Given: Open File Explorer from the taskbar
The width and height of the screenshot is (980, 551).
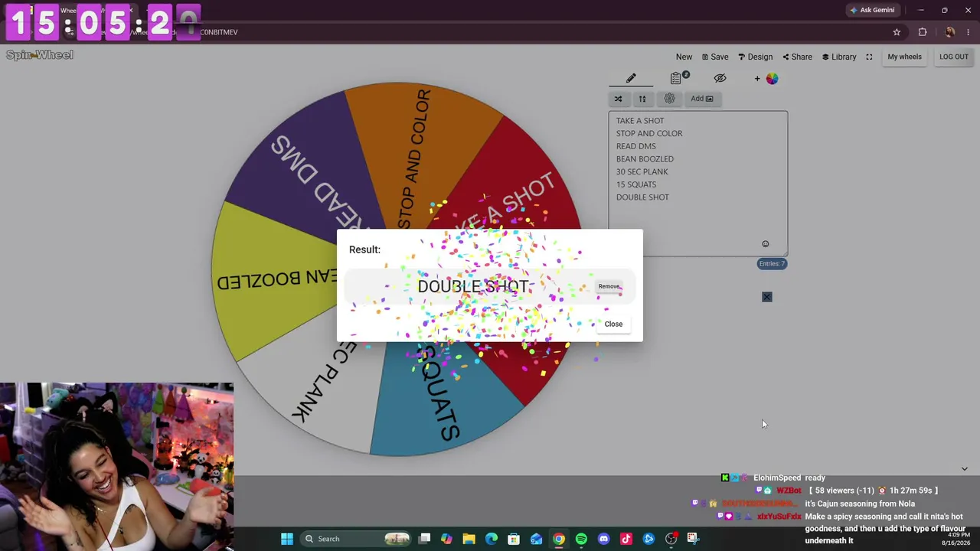Looking at the screenshot, I should 469,539.
